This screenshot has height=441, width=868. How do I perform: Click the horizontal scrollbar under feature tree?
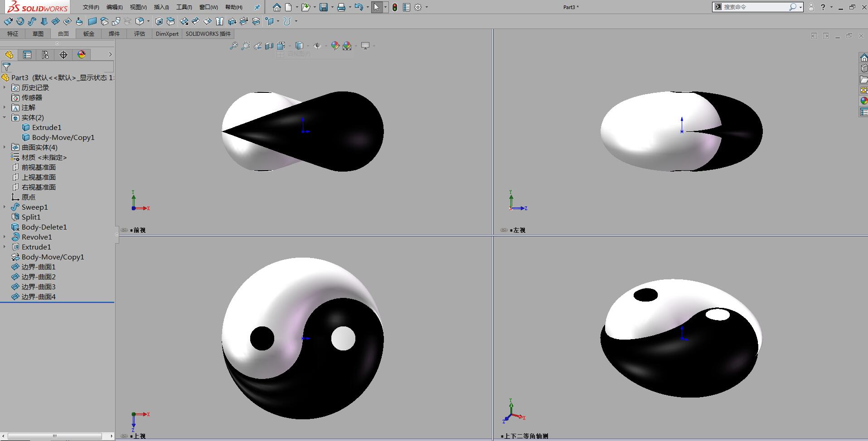[55, 436]
